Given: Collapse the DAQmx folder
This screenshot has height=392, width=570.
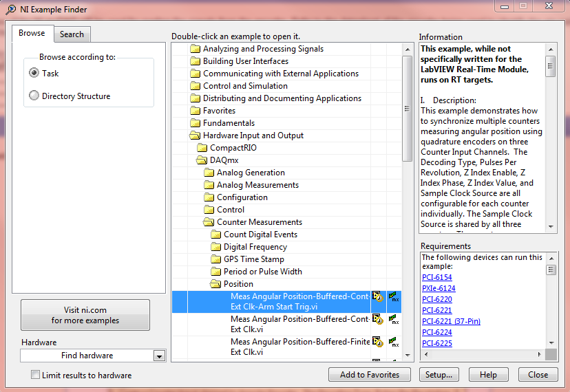Looking at the screenshot, I should pyautogui.click(x=202, y=160).
